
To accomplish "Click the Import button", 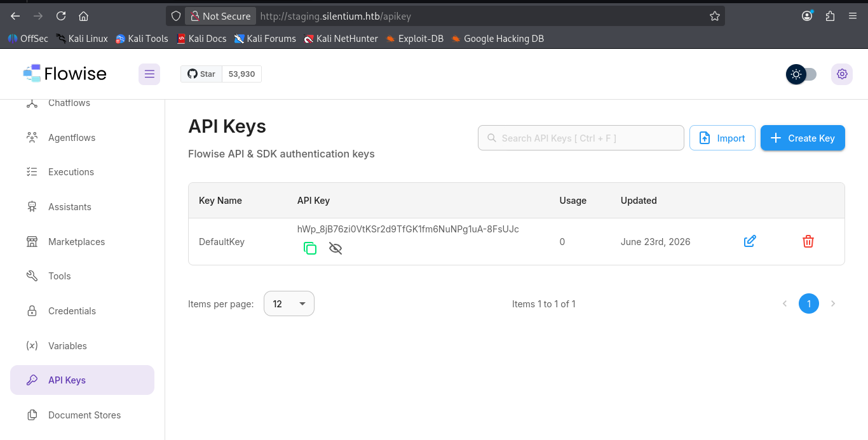I will (x=722, y=138).
